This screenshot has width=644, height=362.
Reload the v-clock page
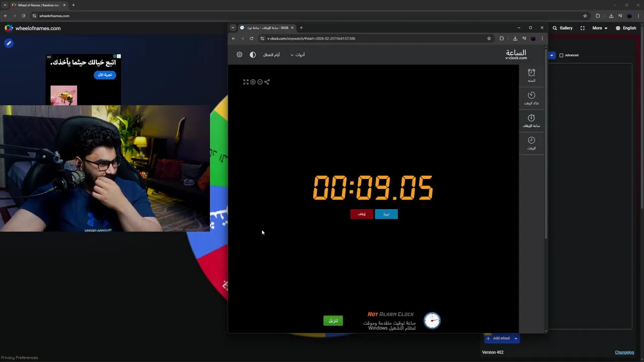coord(252,38)
